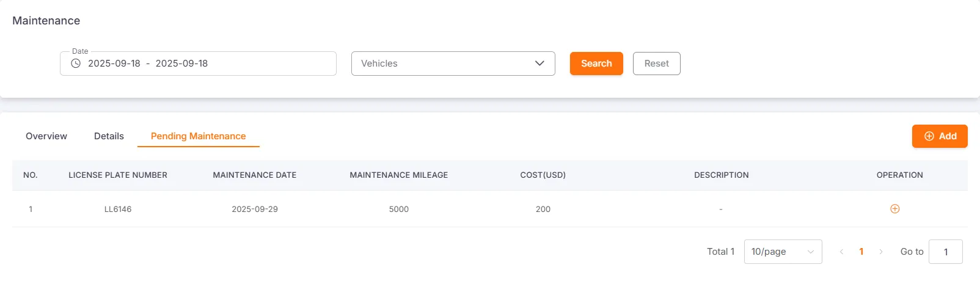
Task: Open the Vehicles dropdown
Action: click(453, 64)
